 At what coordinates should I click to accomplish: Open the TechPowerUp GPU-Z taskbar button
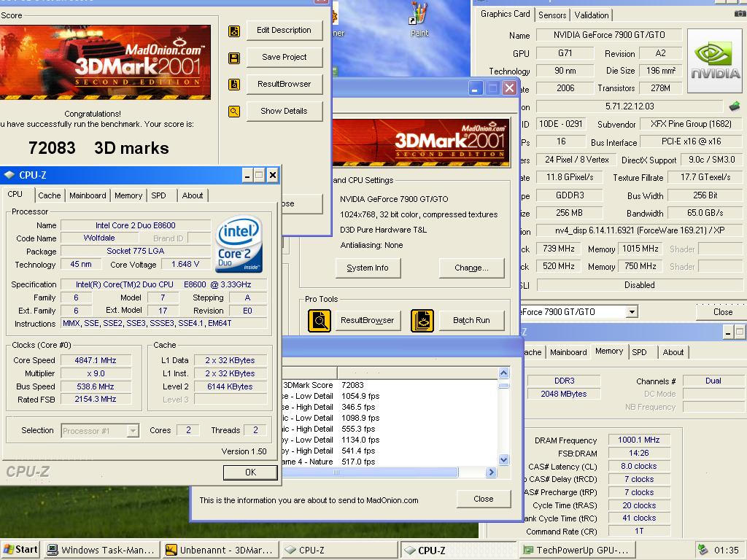576,550
